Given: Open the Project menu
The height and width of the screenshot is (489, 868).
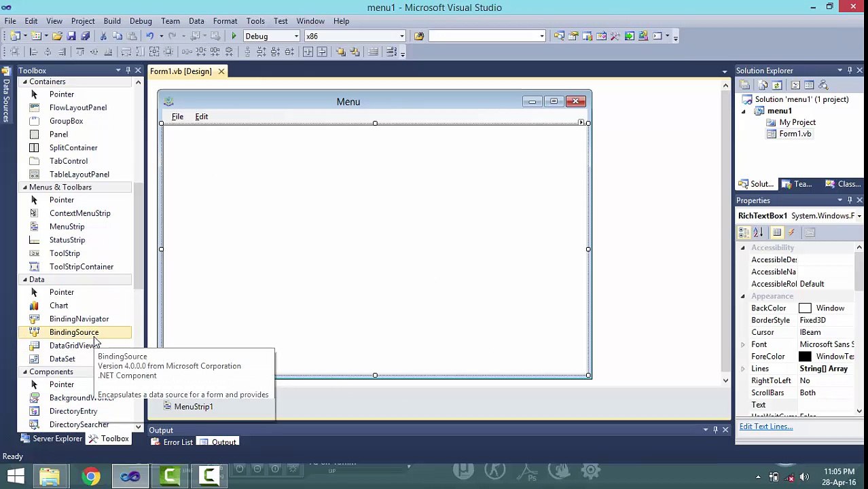Looking at the screenshot, I should (x=83, y=21).
